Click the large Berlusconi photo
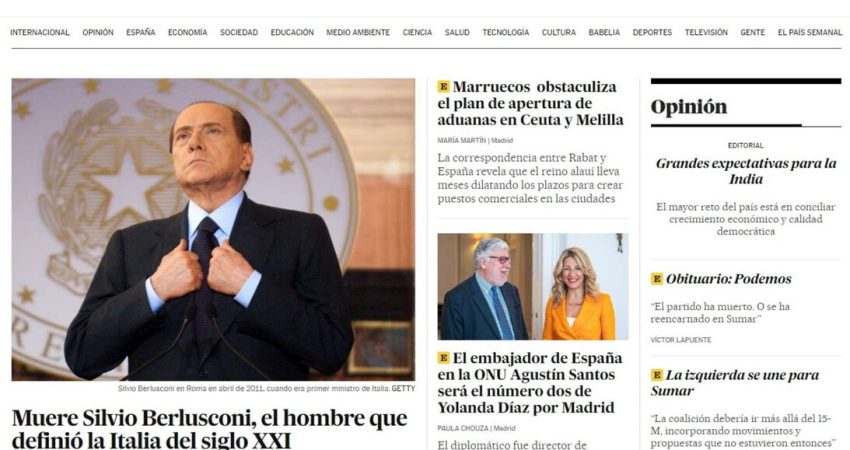This screenshot has width=850, height=450. (x=213, y=229)
